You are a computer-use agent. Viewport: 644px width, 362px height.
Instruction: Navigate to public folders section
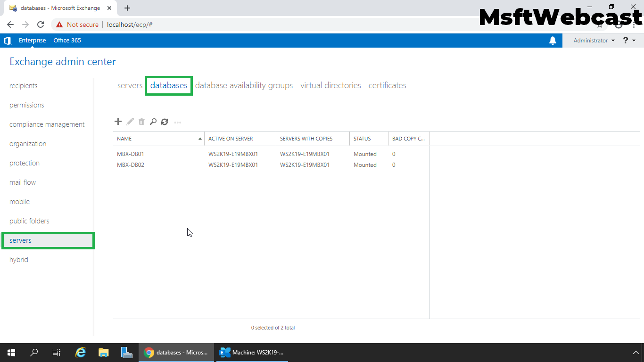pos(28,221)
